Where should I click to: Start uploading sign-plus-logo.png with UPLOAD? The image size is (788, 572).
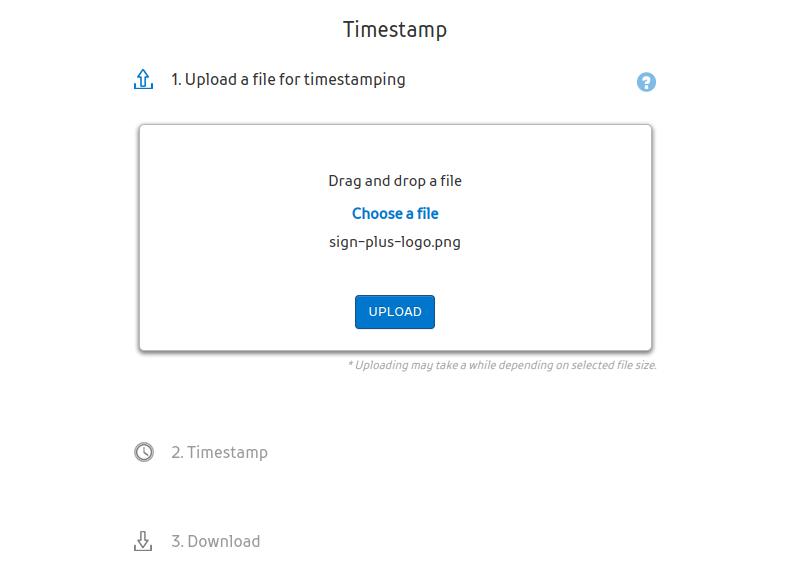point(395,312)
